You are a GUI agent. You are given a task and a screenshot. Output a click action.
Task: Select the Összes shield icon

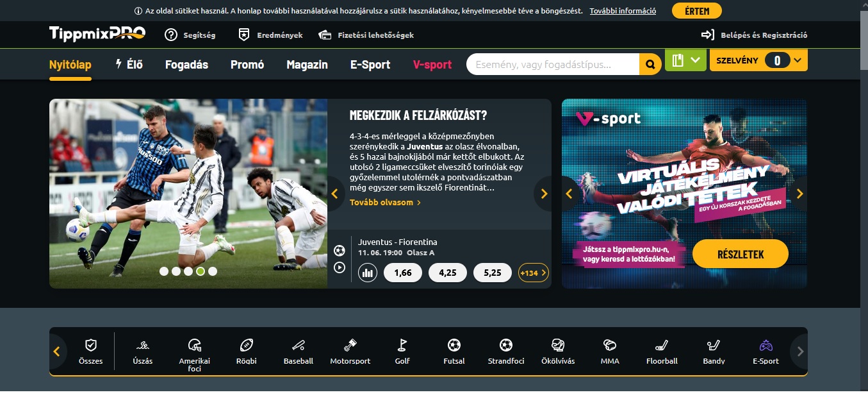tap(91, 345)
